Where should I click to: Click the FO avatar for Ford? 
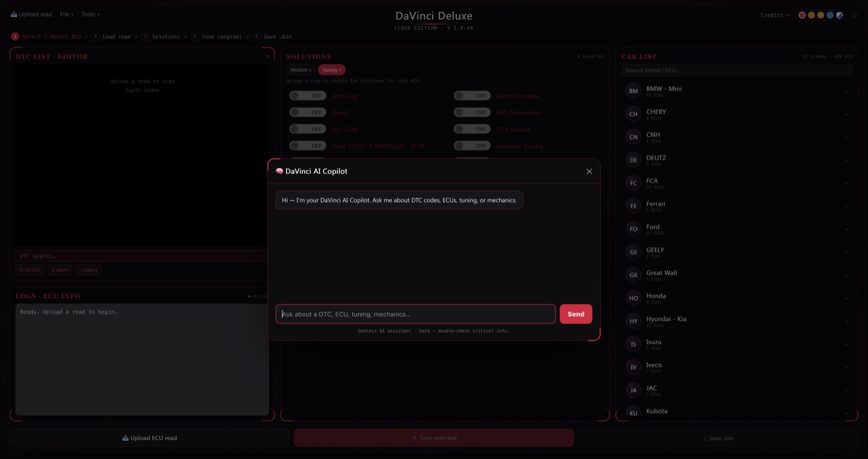coord(634,229)
